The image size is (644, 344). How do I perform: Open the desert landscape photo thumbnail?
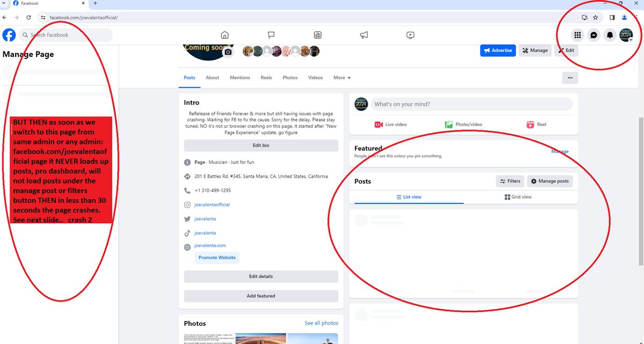(x=260, y=339)
